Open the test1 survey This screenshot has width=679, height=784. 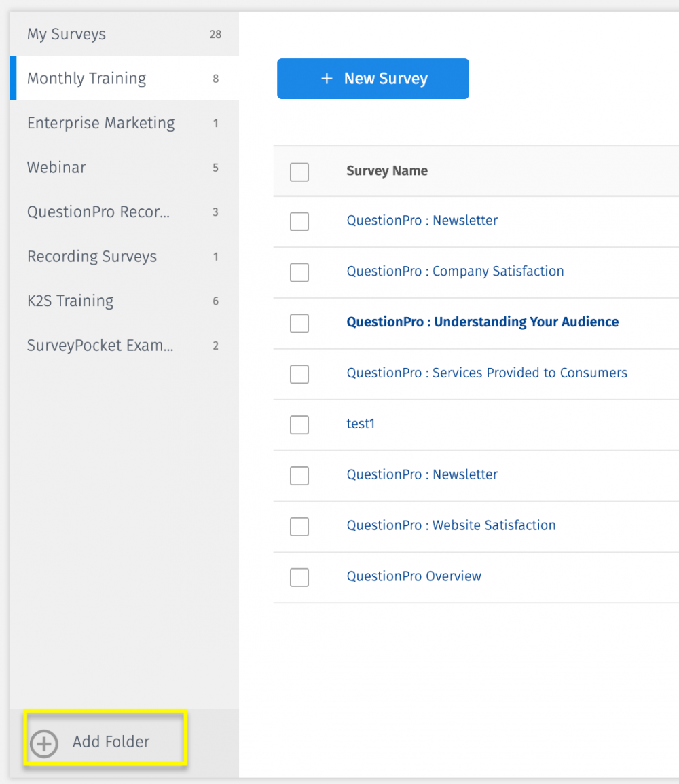pos(361,424)
